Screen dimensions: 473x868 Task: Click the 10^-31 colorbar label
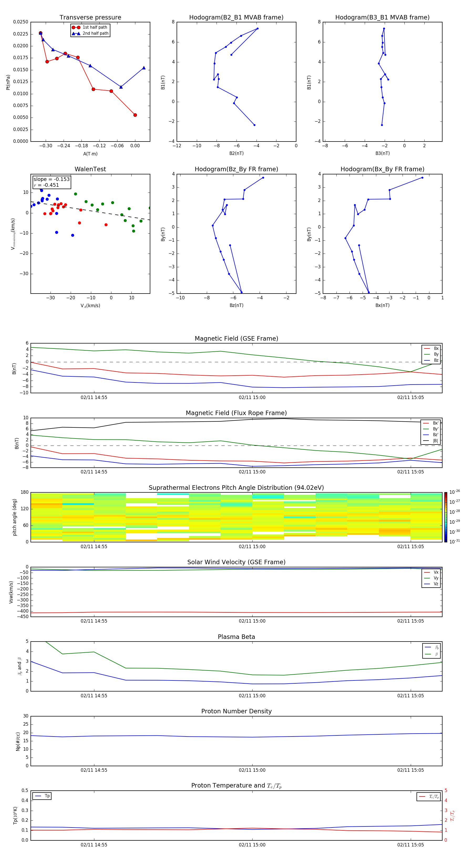[455, 542]
